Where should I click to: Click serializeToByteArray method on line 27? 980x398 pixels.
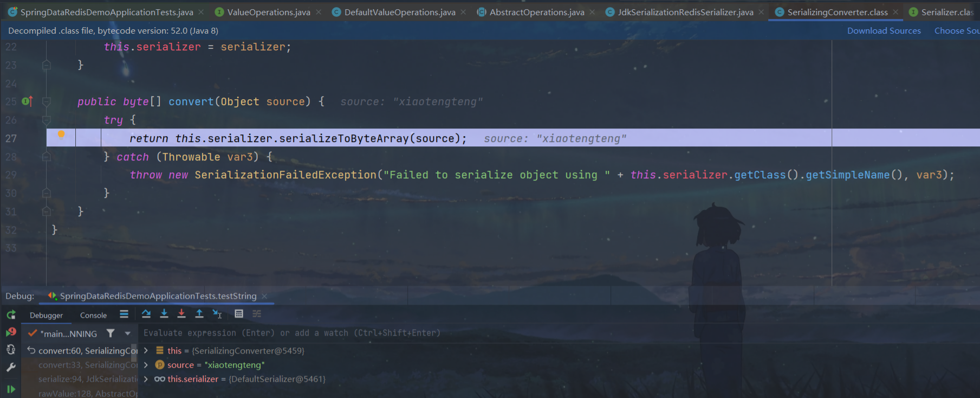[x=344, y=138]
